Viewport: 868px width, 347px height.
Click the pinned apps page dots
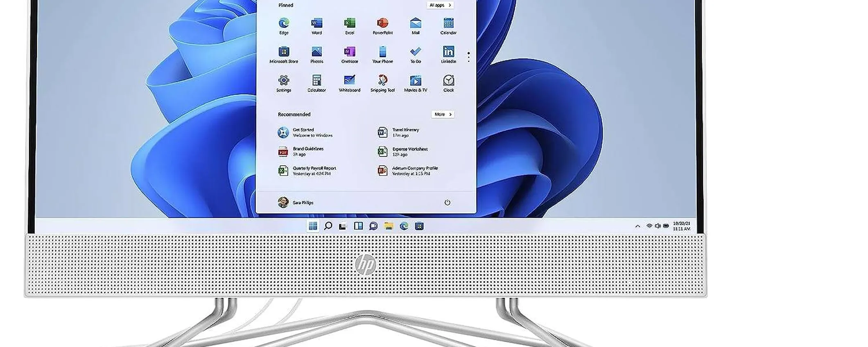coord(468,57)
